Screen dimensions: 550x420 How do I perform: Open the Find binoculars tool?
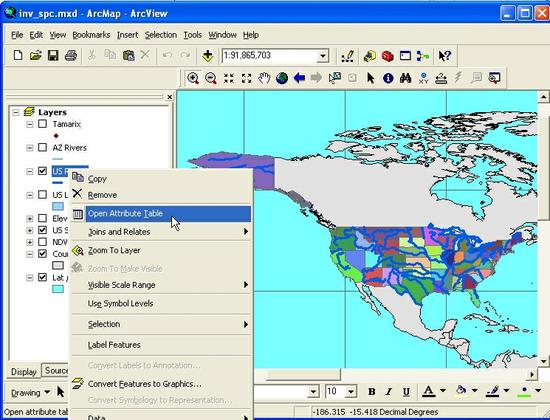point(405,78)
